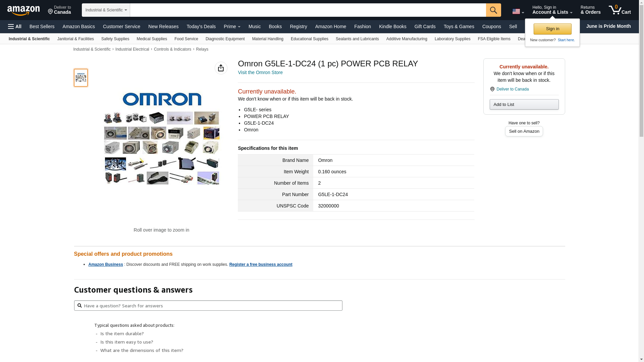Visit the Omron Store link

point(260,72)
